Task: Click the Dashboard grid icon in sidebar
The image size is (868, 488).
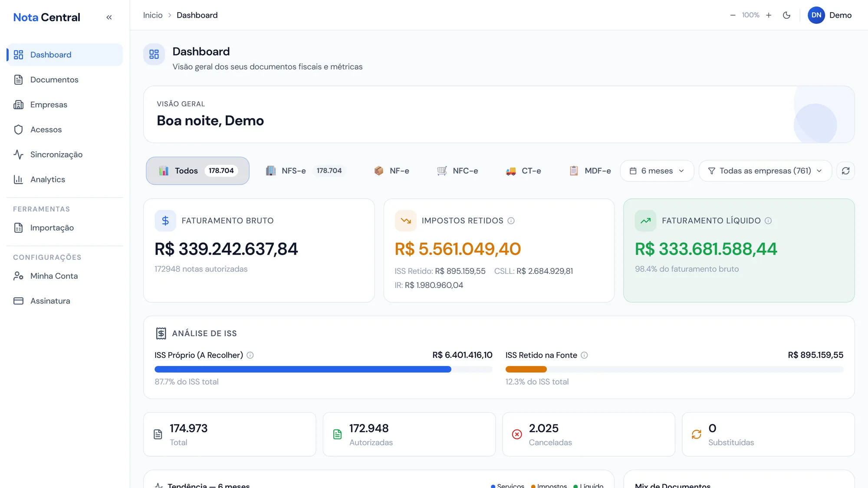Action: (18, 55)
